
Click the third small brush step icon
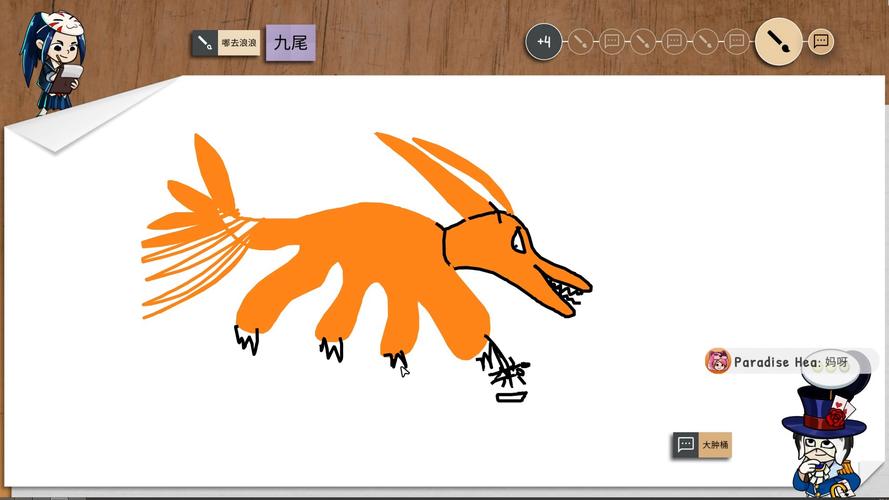click(705, 42)
